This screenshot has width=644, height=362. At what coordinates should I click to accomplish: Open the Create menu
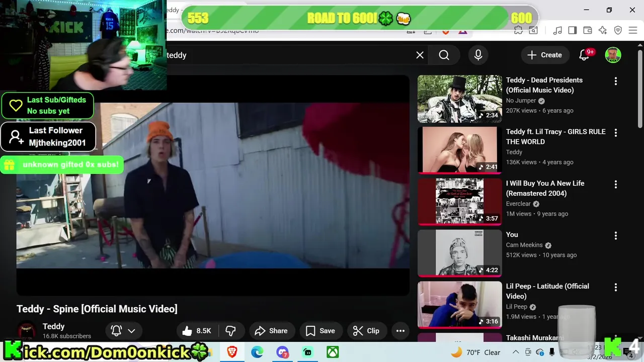pos(544,55)
